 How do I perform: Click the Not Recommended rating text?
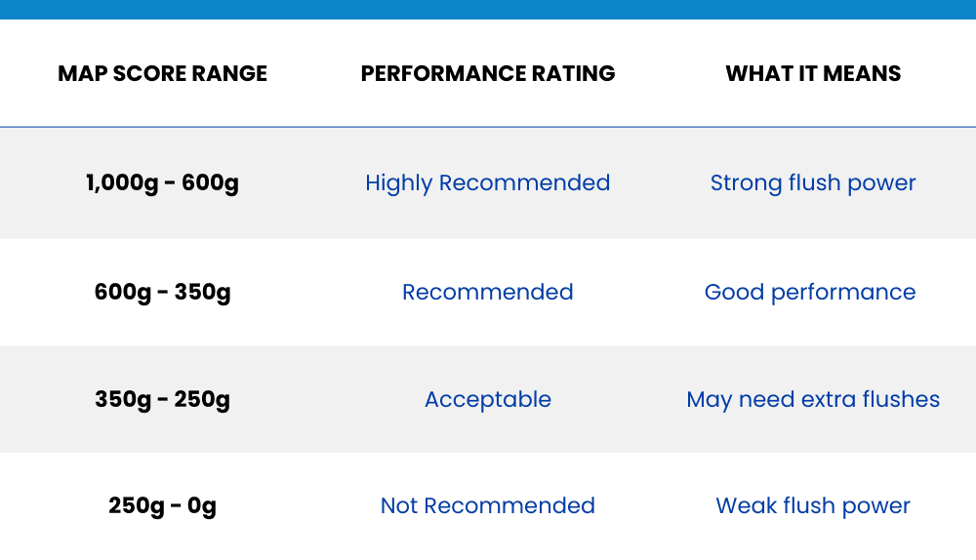[x=488, y=506]
